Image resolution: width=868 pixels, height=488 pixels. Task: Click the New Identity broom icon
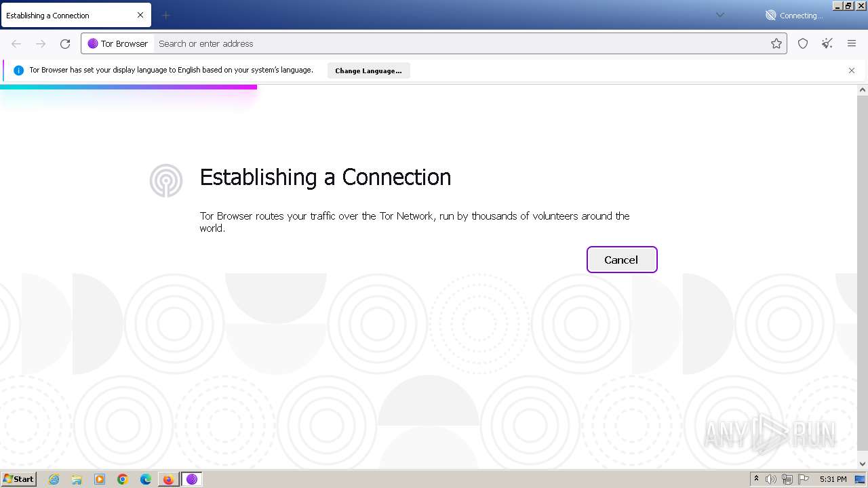click(827, 43)
